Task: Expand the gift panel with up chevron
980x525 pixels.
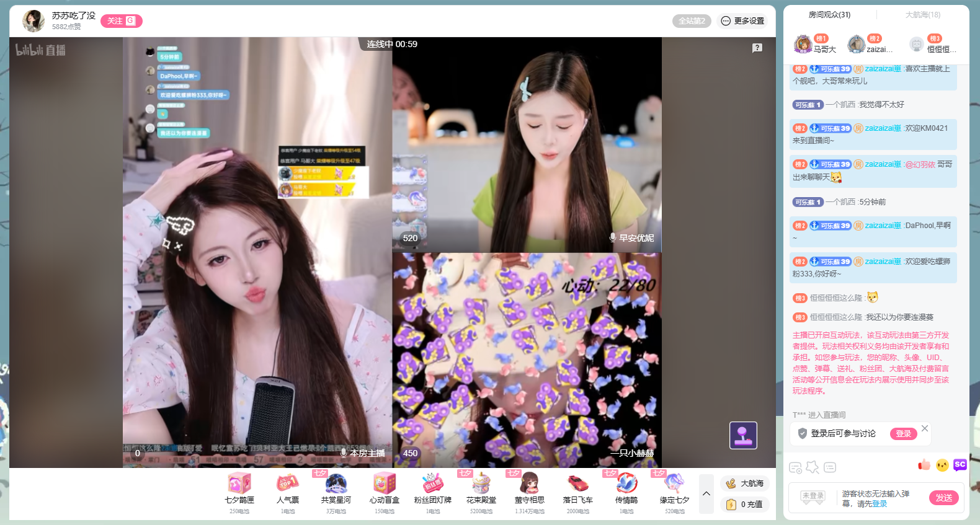Action: [706, 494]
